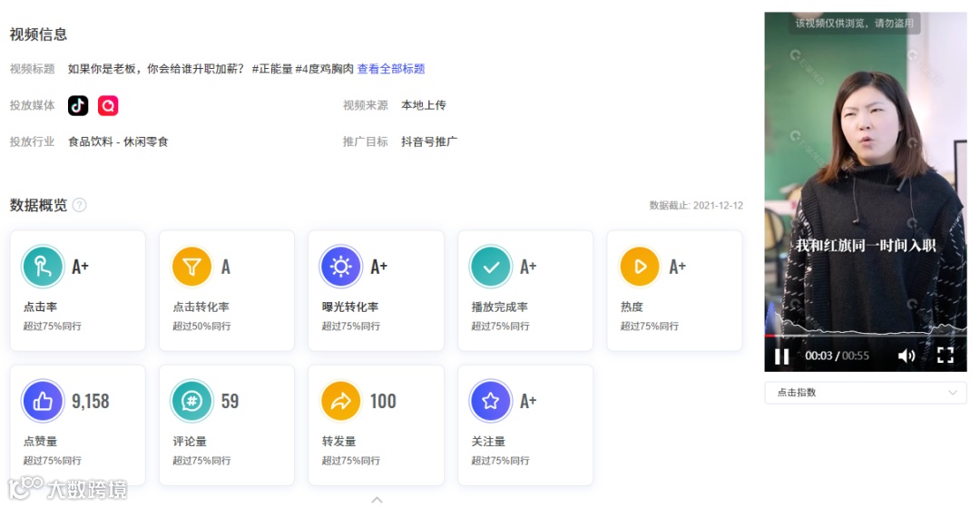Click the 转发量 label
Viewport: 980px width, 507px height.
coord(339,442)
